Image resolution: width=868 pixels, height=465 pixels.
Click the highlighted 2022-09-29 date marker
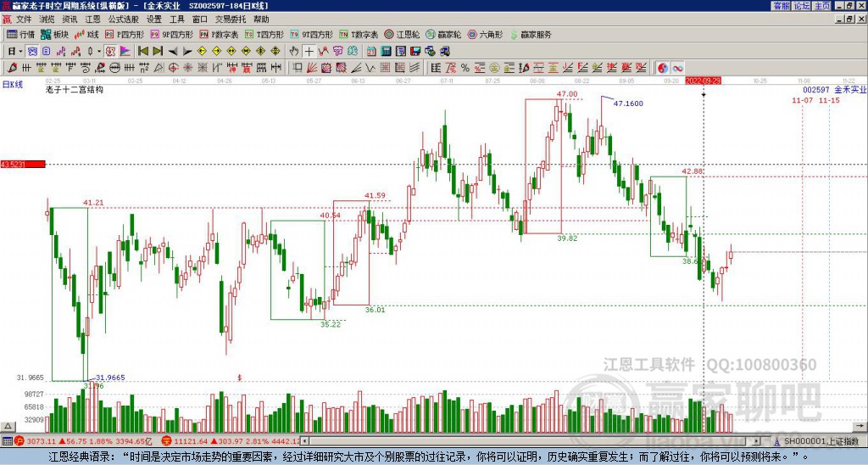pyautogui.click(x=703, y=81)
